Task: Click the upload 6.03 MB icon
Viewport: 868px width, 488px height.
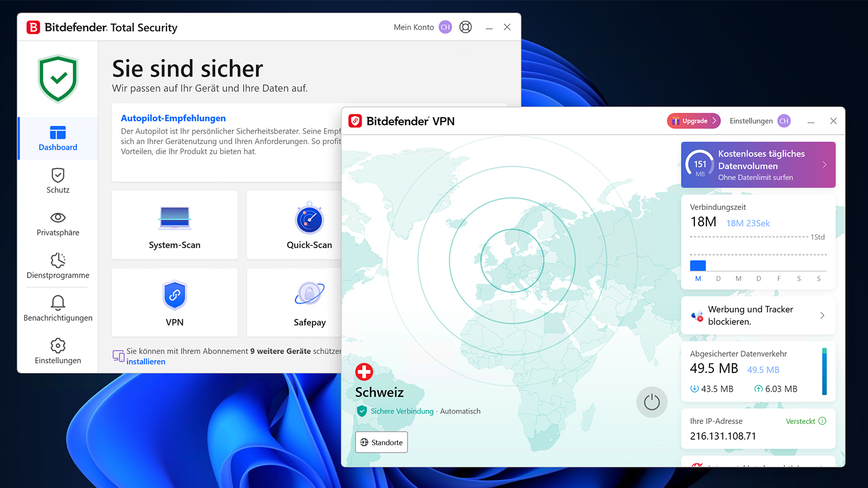Action: [758, 389]
